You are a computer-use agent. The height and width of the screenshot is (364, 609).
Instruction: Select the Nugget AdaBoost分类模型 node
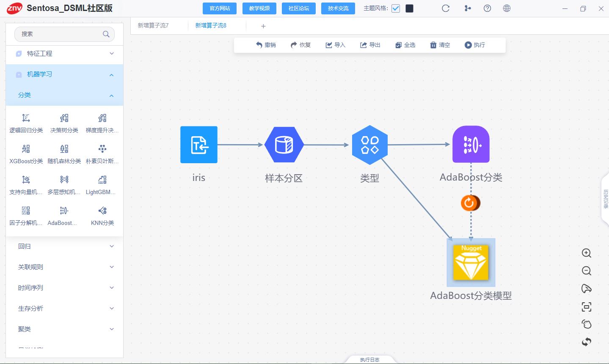click(471, 263)
